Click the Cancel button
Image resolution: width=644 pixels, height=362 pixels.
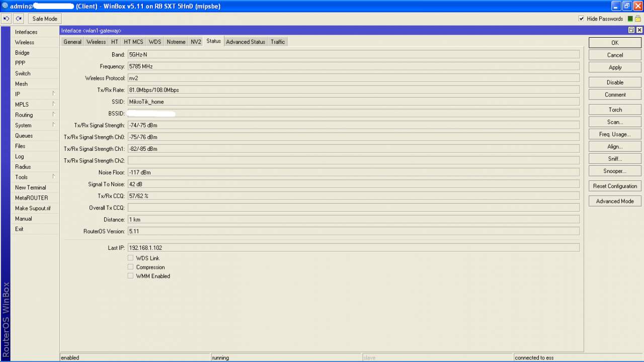pos(615,55)
